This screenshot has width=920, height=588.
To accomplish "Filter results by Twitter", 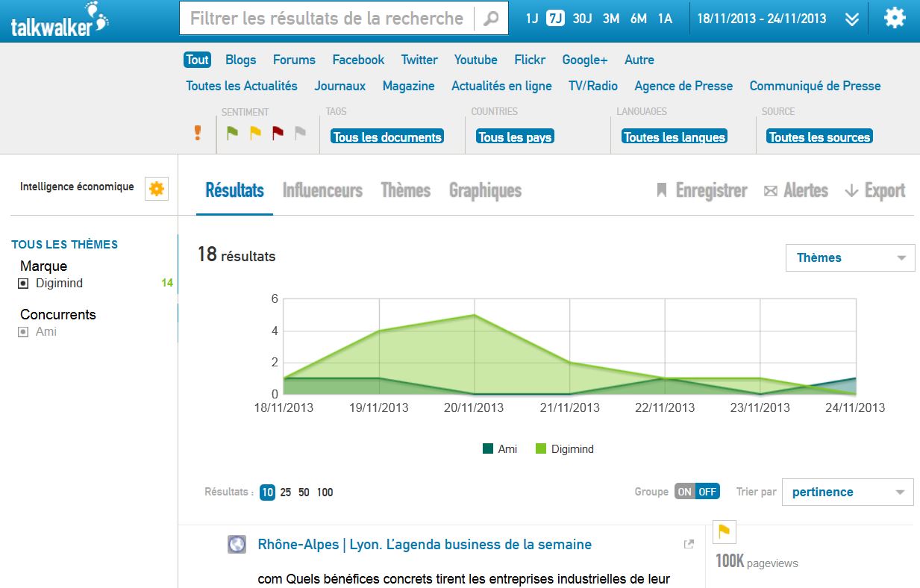I will 419,60.
